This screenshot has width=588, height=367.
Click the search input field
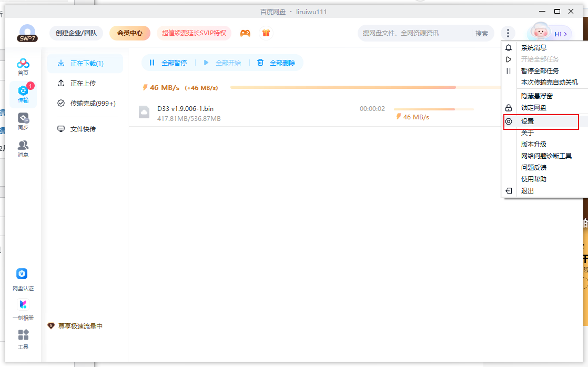(414, 33)
